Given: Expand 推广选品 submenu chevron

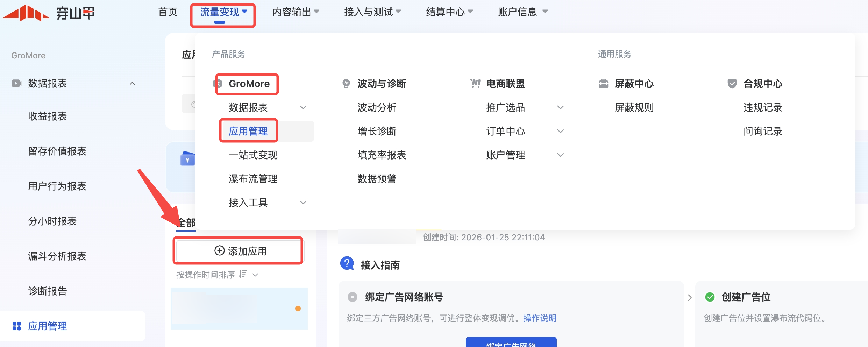Looking at the screenshot, I should click(x=560, y=107).
